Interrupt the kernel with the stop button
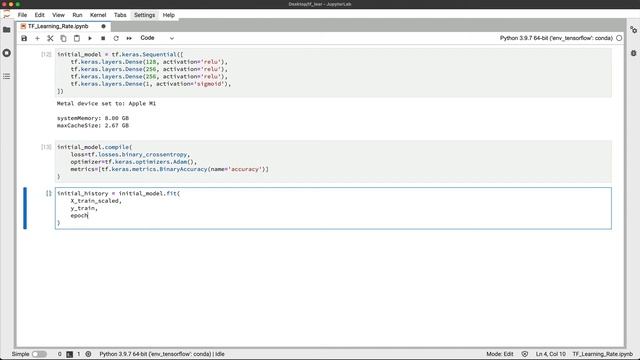 point(103,38)
